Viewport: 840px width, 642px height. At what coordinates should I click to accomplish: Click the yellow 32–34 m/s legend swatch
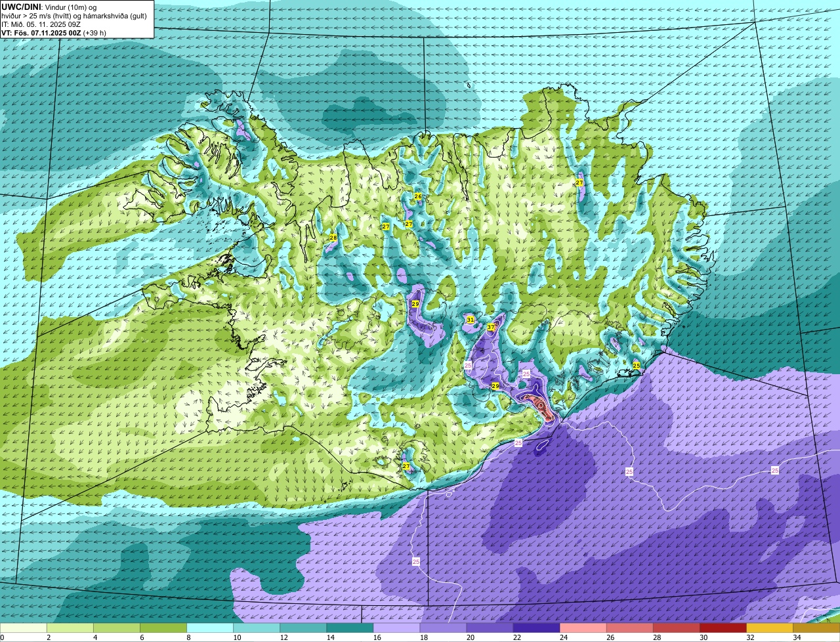(769, 628)
